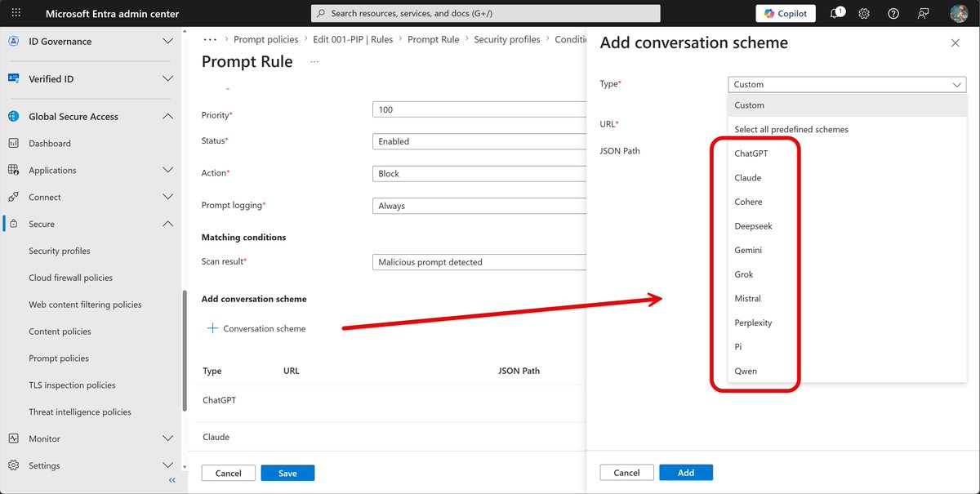Open the user account avatar
This screenshot has height=494, width=980.
[960, 14]
